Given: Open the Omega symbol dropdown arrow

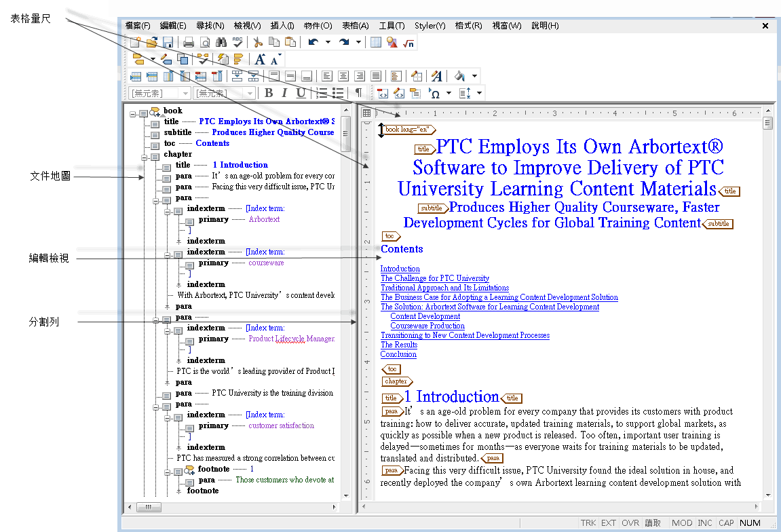Looking at the screenshot, I should [449, 93].
